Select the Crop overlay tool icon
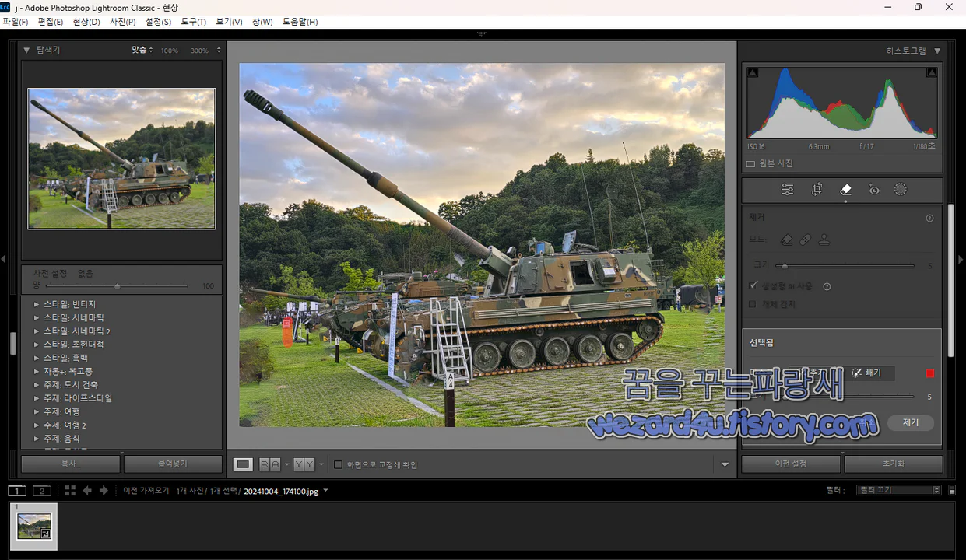Image resolution: width=966 pixels, height=560 pixels. [x=817, y=190]
